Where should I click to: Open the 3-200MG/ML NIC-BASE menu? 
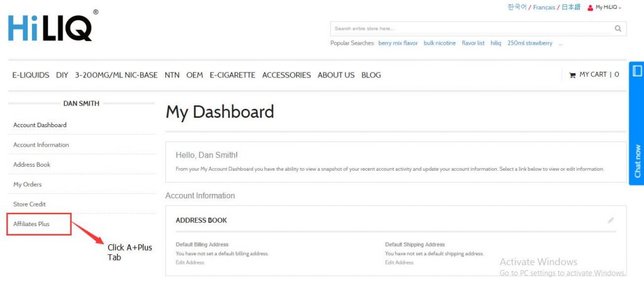pyautogui.click(x=116, y=75)
